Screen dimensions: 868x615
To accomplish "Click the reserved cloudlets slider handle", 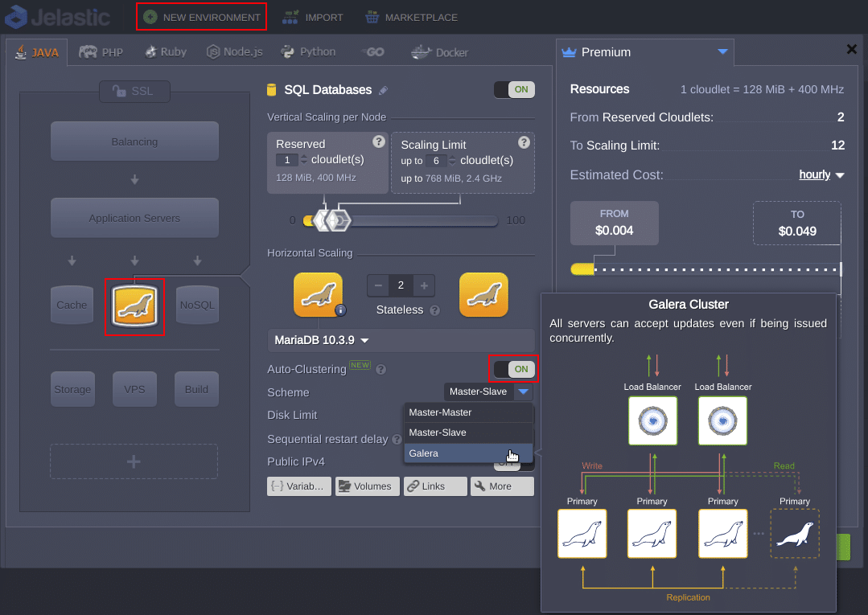I will [x=321, y=220].
